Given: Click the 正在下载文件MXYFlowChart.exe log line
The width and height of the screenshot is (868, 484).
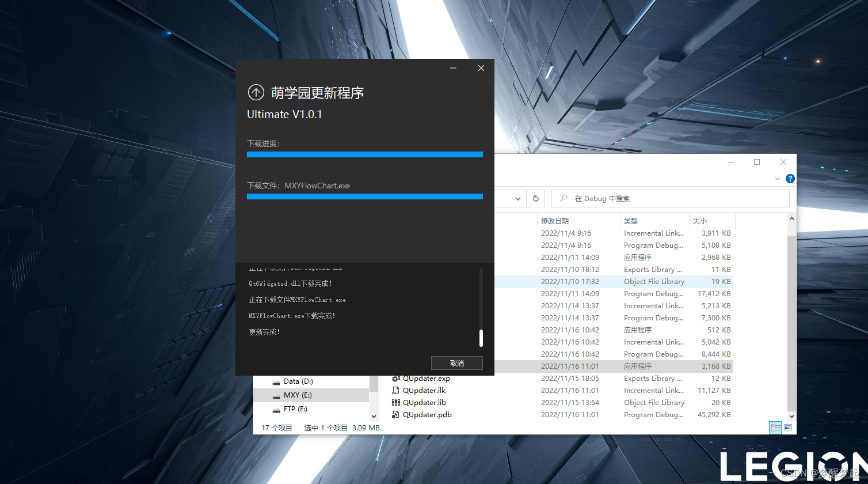Looking at the screenshot, I should [297, 300].
